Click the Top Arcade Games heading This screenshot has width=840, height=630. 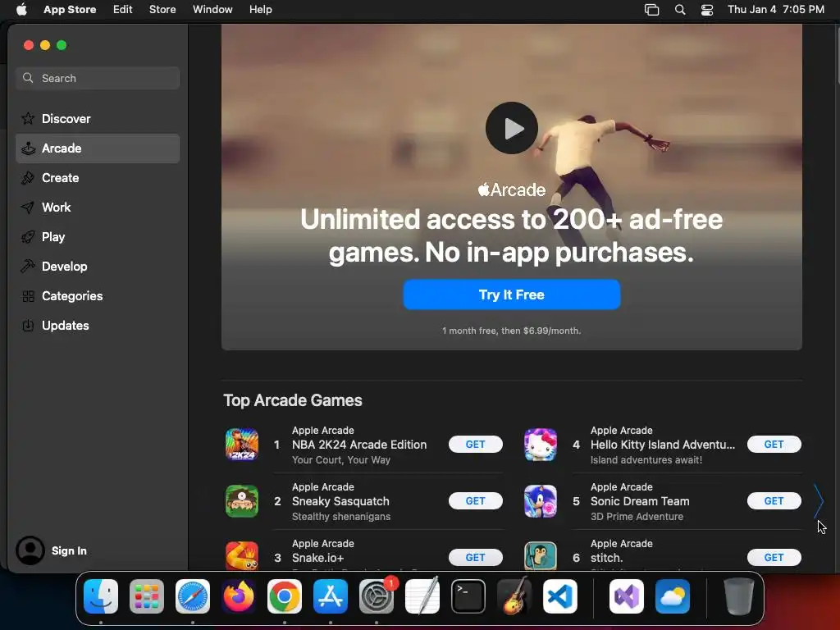(x=293, y=400)
